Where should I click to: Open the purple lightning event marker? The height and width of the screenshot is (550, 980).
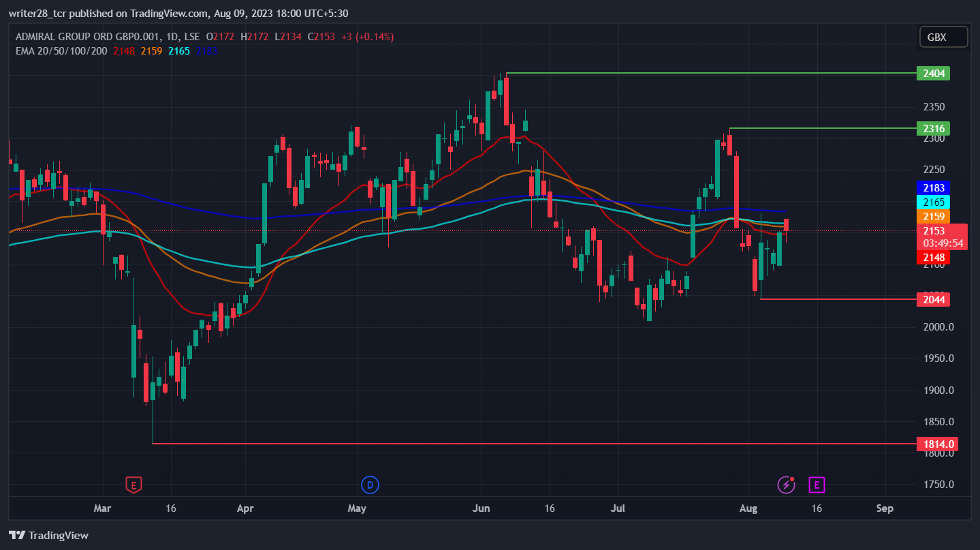click(787, 485)
